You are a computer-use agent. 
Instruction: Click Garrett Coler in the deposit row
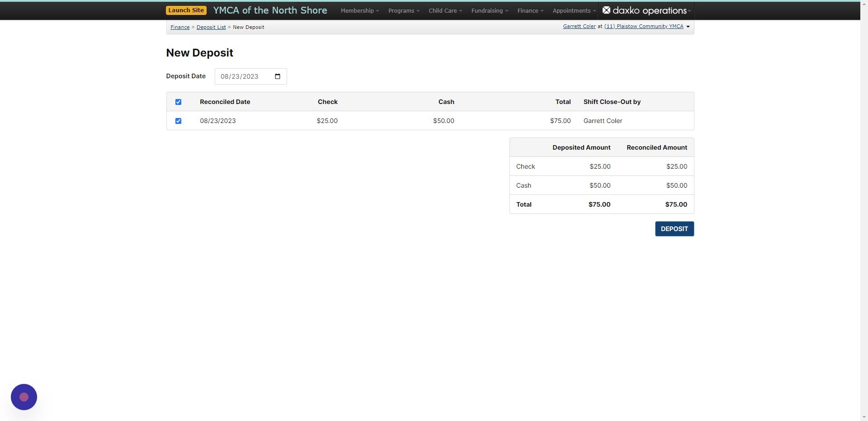point(603,121)
